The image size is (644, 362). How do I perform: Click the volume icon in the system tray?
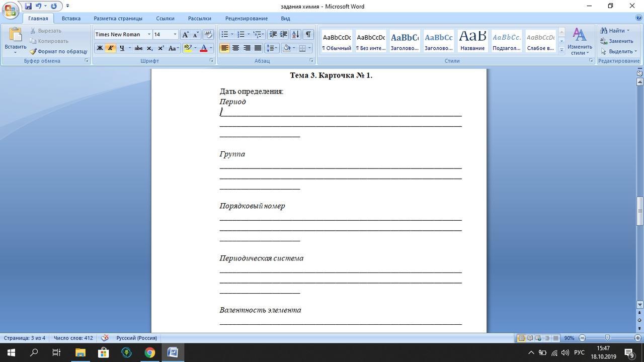click(565, 352)
